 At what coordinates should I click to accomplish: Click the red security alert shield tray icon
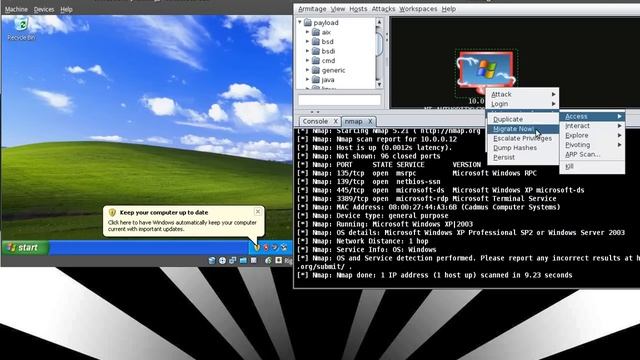tap(266, 248)
